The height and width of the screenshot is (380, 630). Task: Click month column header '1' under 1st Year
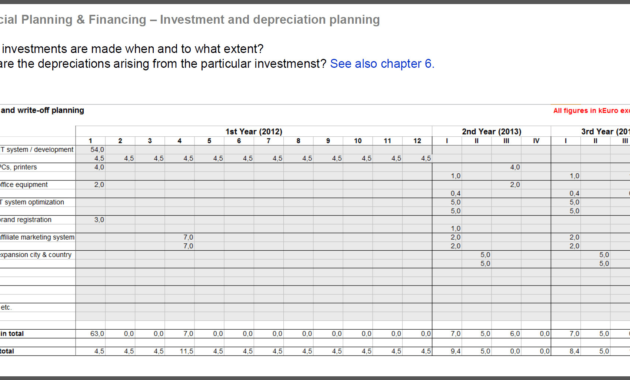pyautogui.click(x=90, y=141)
